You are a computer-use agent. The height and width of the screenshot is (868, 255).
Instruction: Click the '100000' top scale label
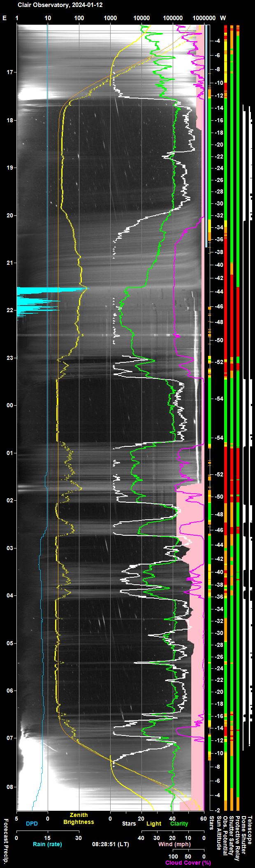pos(173,18)
